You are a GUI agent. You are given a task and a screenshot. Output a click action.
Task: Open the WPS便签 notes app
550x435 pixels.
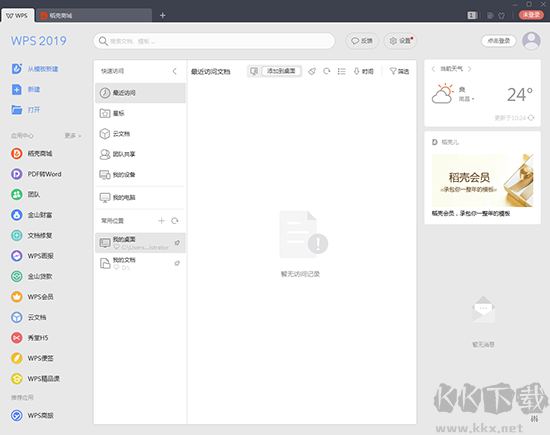32,358
